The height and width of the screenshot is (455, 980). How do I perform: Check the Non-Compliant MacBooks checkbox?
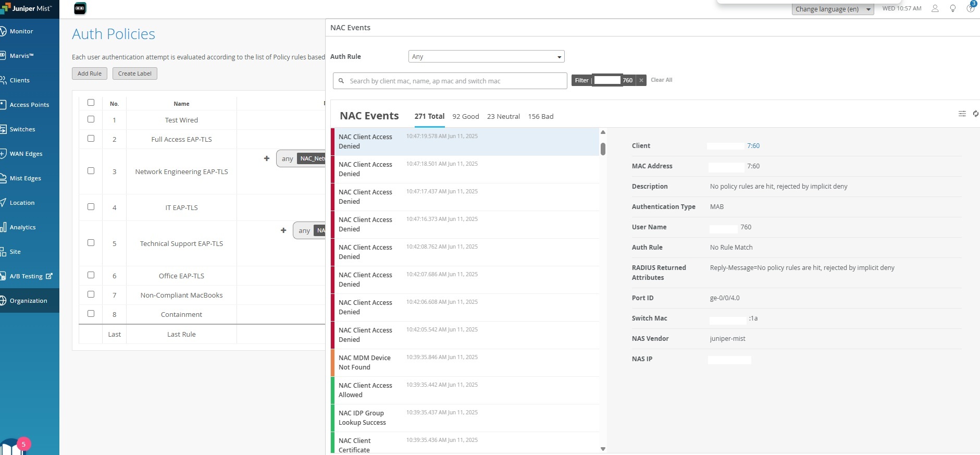(x=91, y=294)
